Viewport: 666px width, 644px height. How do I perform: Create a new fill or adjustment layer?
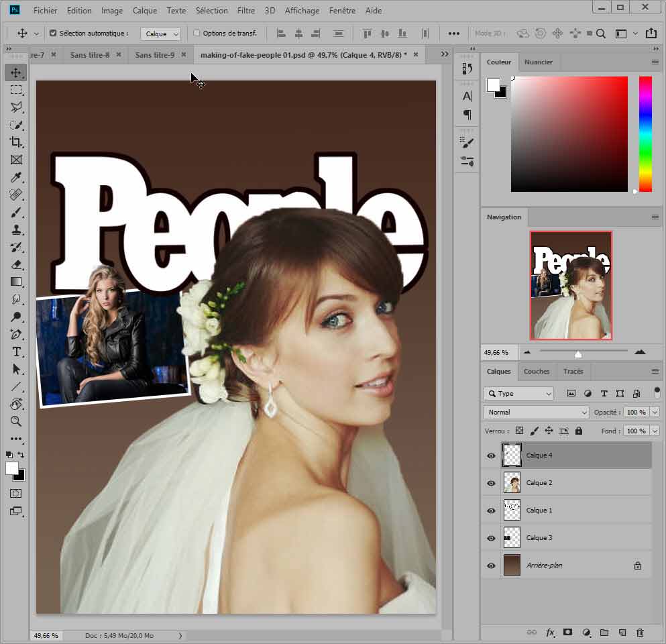click(x=587, y=633)
